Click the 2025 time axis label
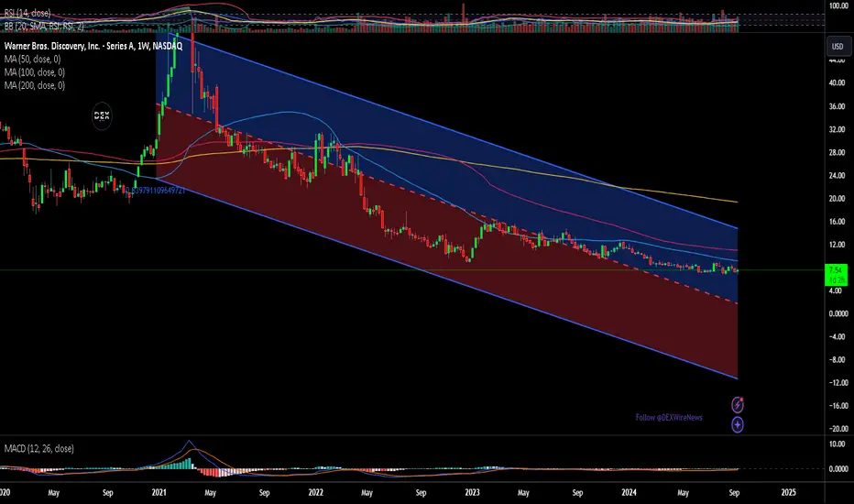 (x=788, y=493)
